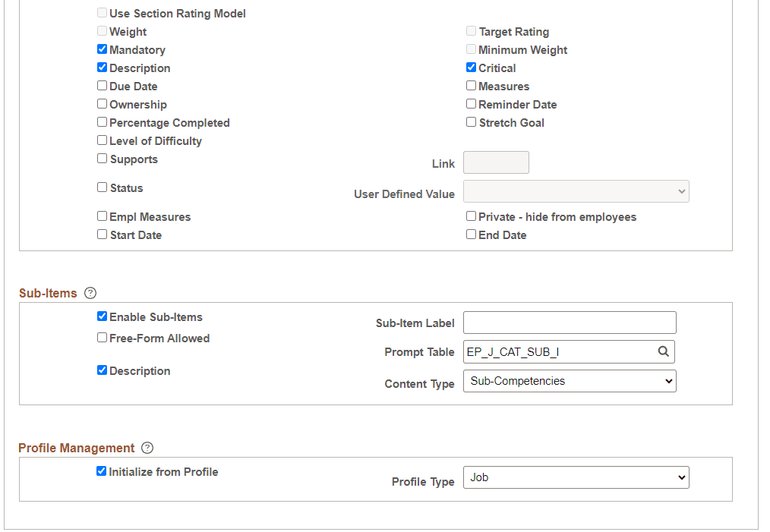Click the Link input field
The width and height of the screenshot is (770, 532).
click(x=496, y=162)
